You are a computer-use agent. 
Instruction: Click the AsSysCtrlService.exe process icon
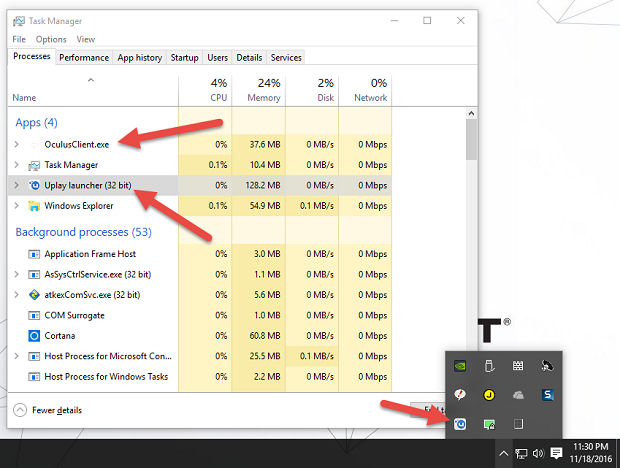pos(34,274)
